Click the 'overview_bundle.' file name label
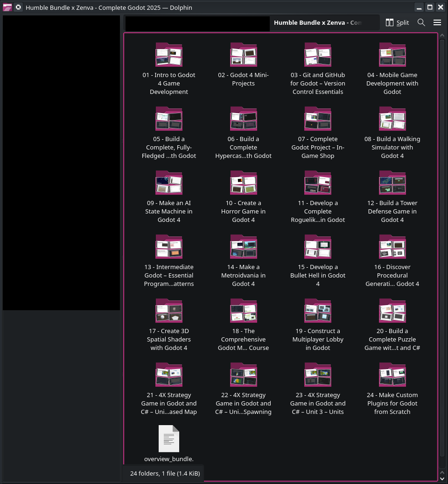This screenshot has width=448, height=484. click(168, 459)
